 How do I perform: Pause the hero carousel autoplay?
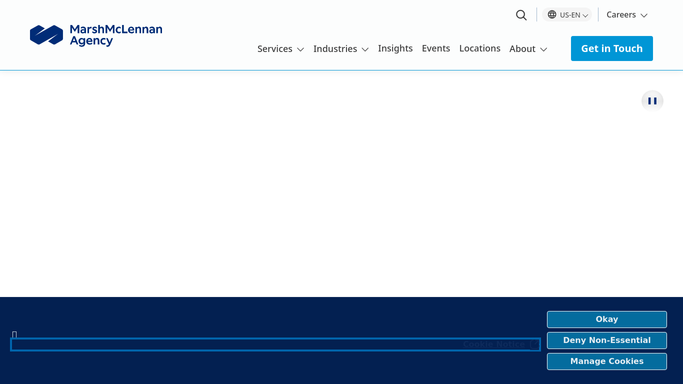click(x=652, y=101)
